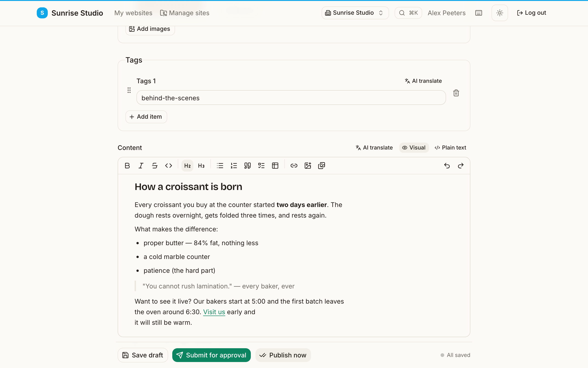This screenshot has width=588, height=368.
Task: Toggle the light/dark theme button
Action: 500,13
